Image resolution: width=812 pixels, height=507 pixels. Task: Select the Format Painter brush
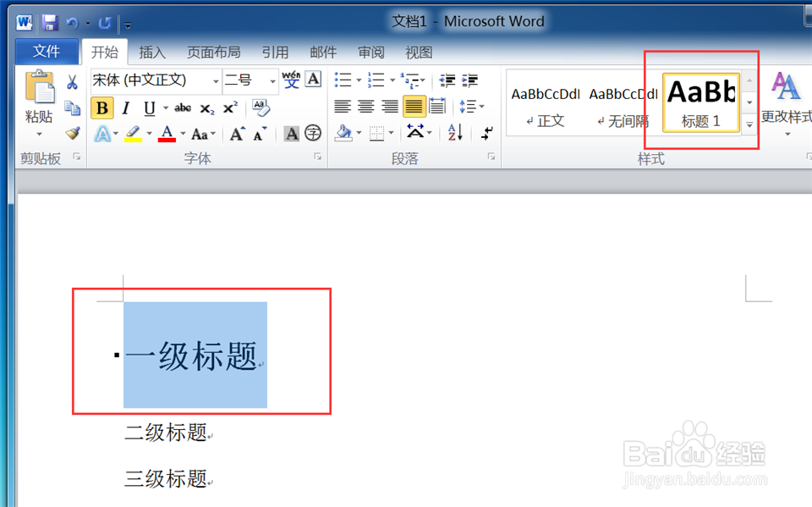click(x=73, y=133)
